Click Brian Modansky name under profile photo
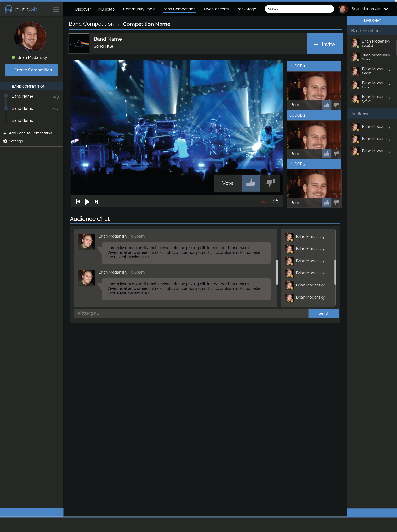Screen dimensions: 397x532 click(32, 57)
